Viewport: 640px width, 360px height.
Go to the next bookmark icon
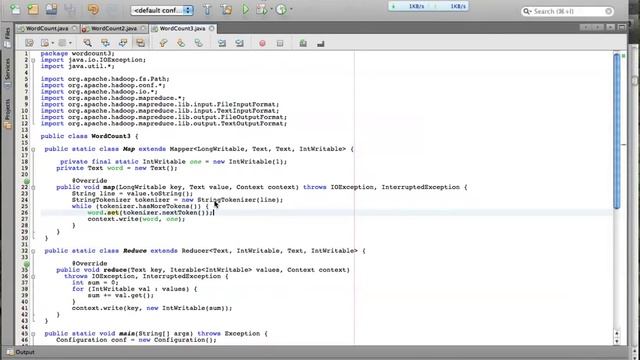(x=181, y=43)
